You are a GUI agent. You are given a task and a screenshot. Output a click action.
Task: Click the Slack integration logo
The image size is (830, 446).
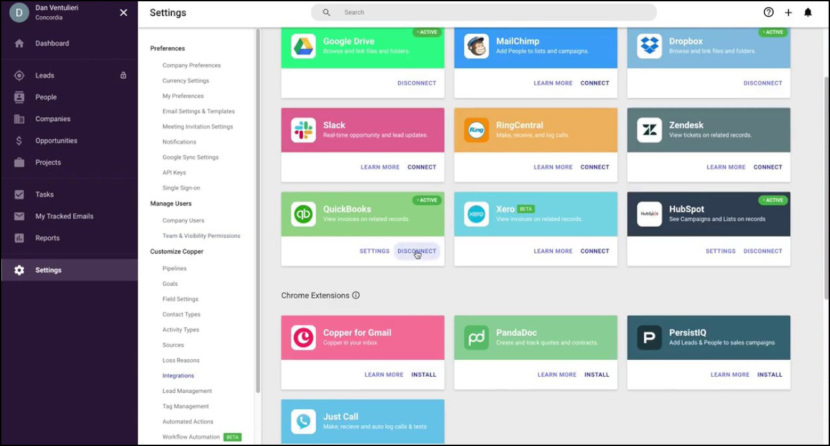click(x=303, y=130)
